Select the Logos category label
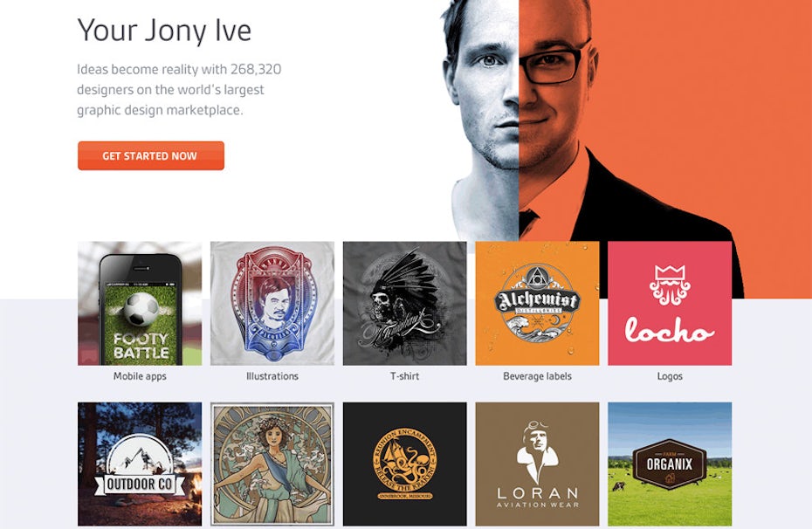 coord(670,376)
